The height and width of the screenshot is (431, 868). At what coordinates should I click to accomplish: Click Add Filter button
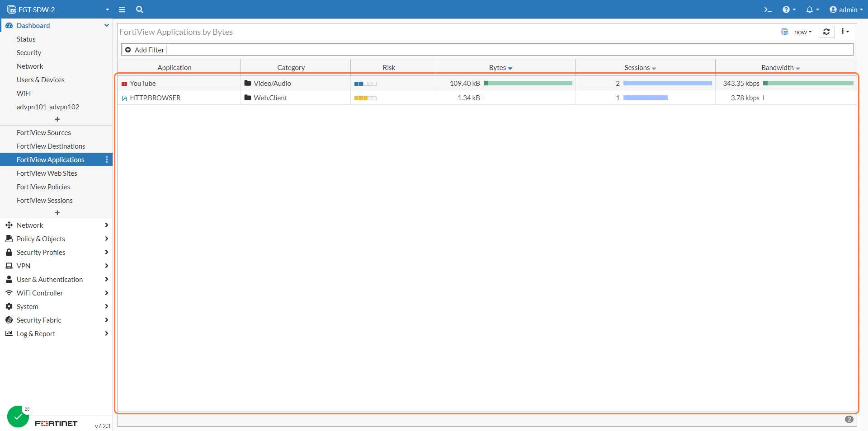[x=145, y=50]
